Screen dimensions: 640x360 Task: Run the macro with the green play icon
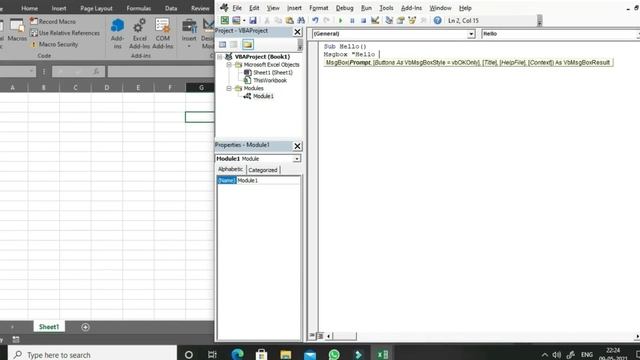(x=340, y=20)
